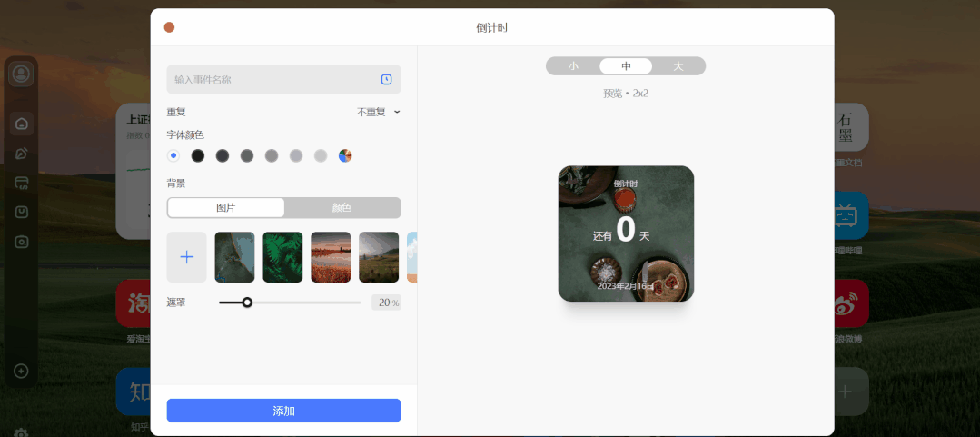Open the camera icon in the sidebar
The height and width of the screenshot is (437, 980).
[x=21, y=242]
